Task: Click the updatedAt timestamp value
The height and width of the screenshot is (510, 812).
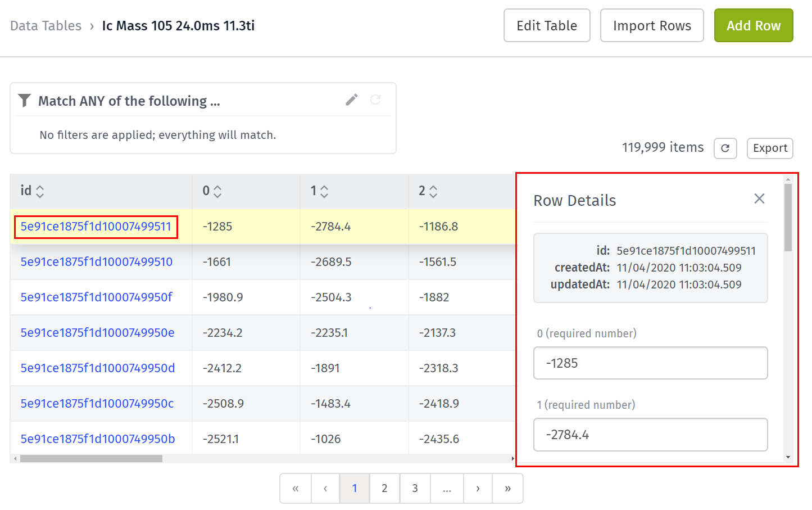Action: click(x=679, y=285)
